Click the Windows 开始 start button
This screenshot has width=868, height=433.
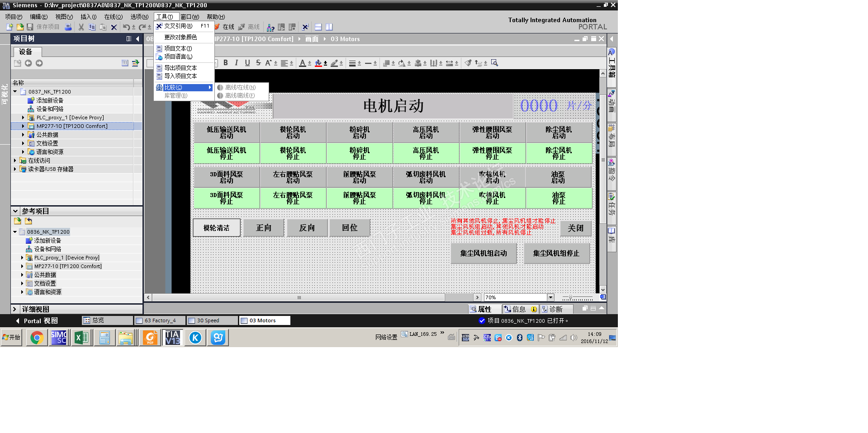12,338
